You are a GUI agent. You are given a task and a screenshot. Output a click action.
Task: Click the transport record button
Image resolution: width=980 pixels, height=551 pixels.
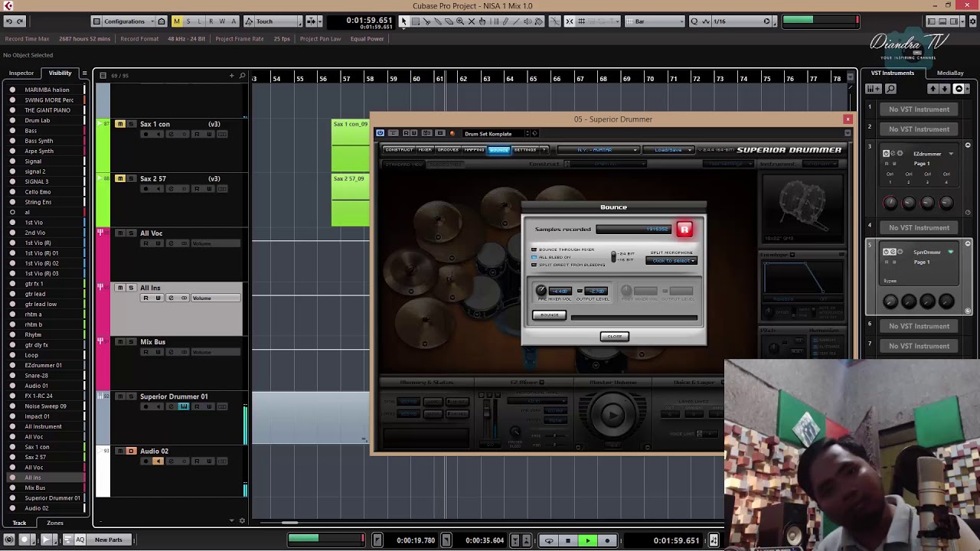tap(608, 540)
